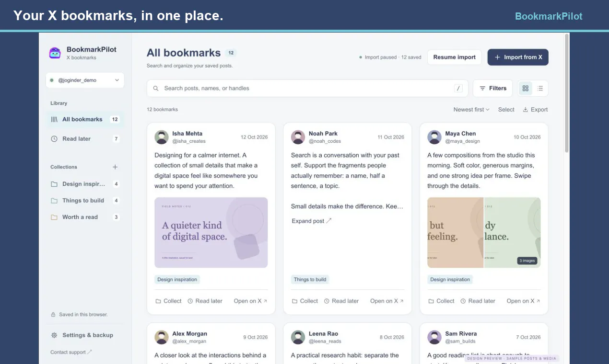Click the 'Import paused · 12 saved' status
Image resolution: width=609 pixels, height=364 pixels.
(x=390, y=57)
